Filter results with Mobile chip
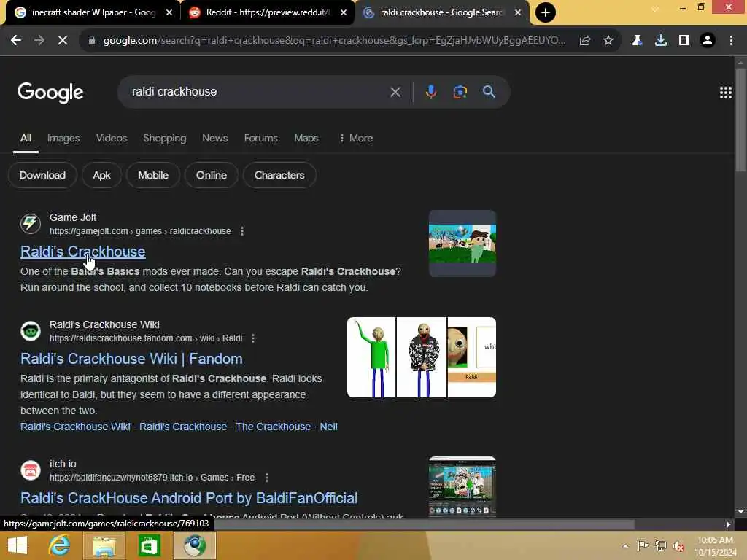Image resolution: width=747 pixels, height=560 pixels. coord(153,175)
